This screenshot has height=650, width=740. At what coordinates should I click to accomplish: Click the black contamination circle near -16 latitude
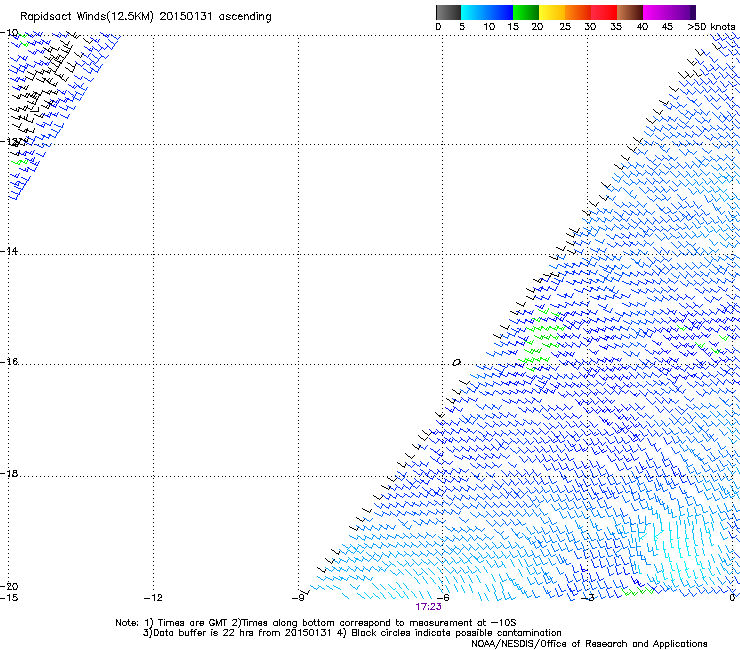click(456, 363)
